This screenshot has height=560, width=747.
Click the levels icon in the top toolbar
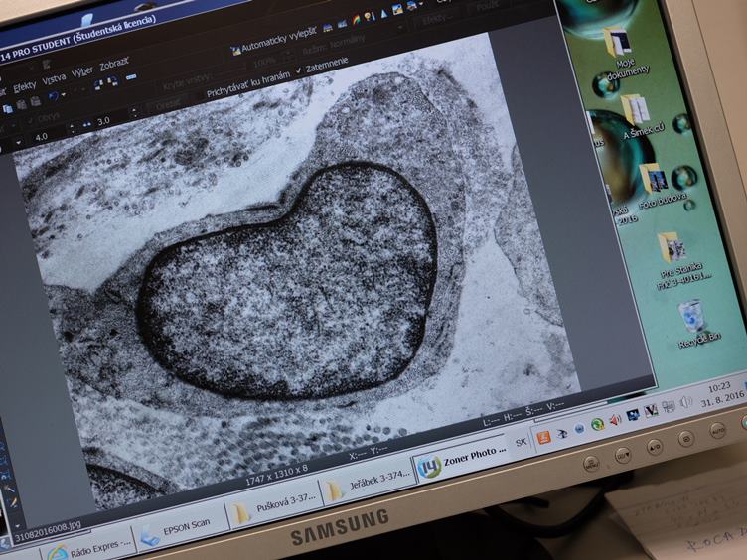[x=342, y=24]
